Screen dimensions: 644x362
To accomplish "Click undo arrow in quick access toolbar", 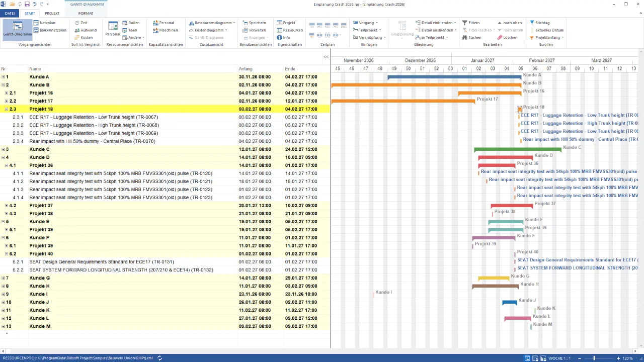I will 34,4.
